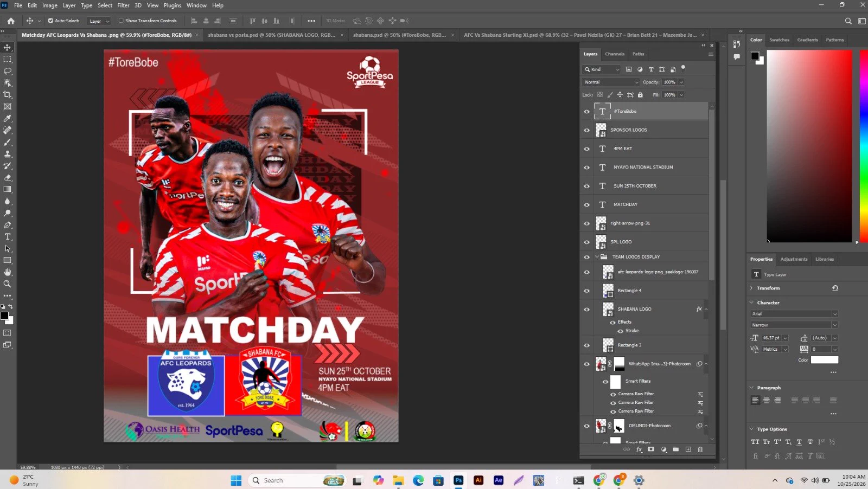
Task: Select the Eraser tool
Action: click(8, 177)
